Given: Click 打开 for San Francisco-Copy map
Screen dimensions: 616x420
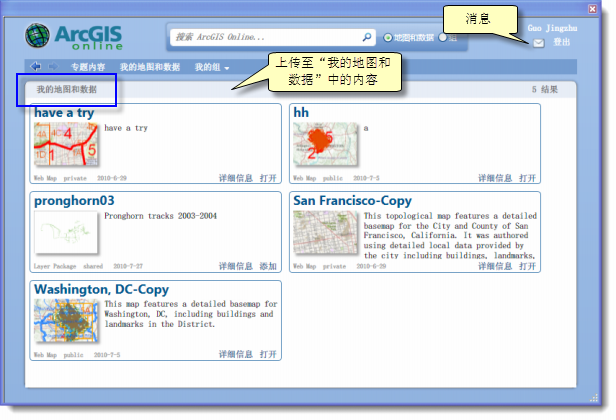Looking at the screenshot, I should coord(527,267).
